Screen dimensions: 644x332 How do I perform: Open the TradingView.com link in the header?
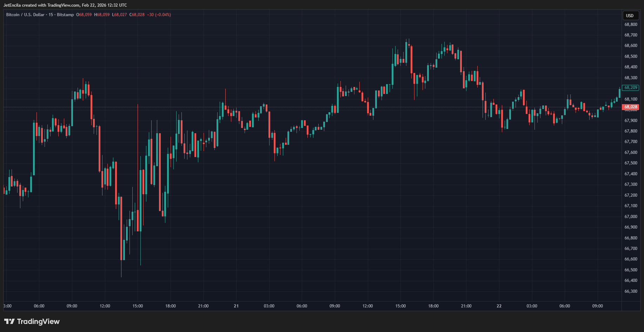pyautogui.click(x=63, y=5)
